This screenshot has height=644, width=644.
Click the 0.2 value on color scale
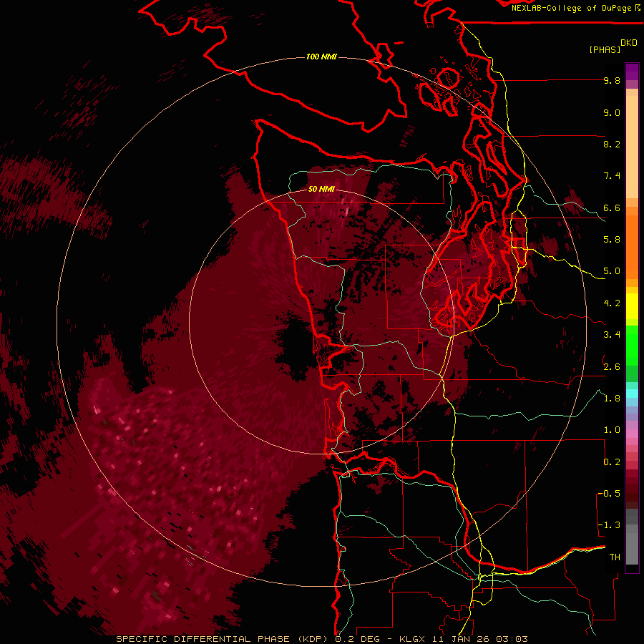[x=612, y=462]
